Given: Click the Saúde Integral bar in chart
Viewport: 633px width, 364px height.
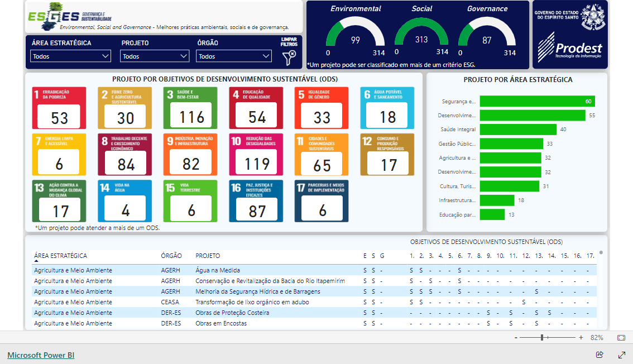Looking at the screenshot, I should point(517,130).
